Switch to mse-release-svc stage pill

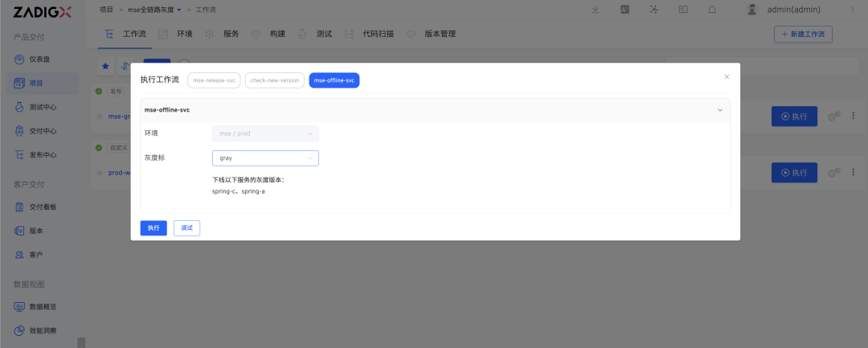pyautogui.click(x=215, y=80)
